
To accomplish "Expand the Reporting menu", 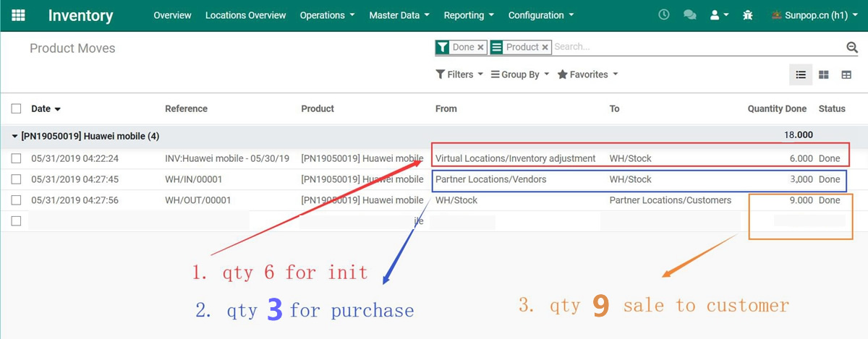I will pyautogui.click(x=469, y=15).
